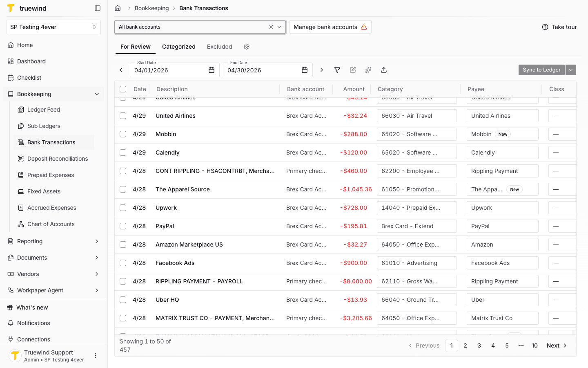Open Connections in sidebar
Viewport: 588px width, 368px height.
53,339
